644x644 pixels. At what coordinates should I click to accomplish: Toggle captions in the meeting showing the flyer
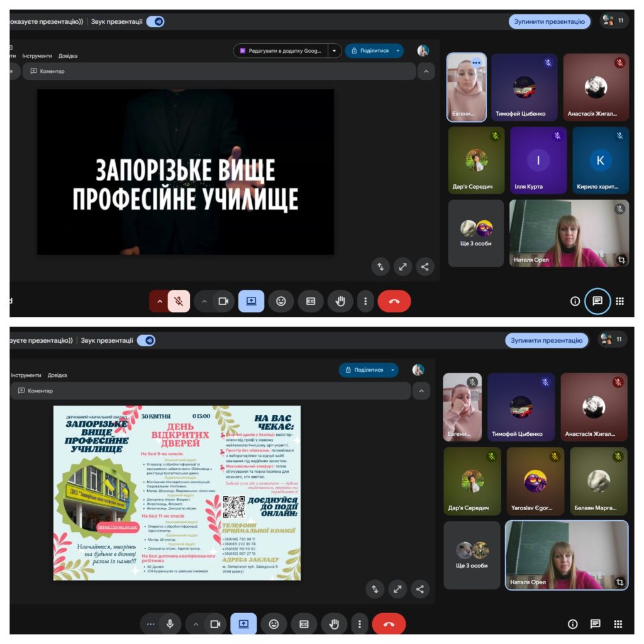(x=304, y=624)
